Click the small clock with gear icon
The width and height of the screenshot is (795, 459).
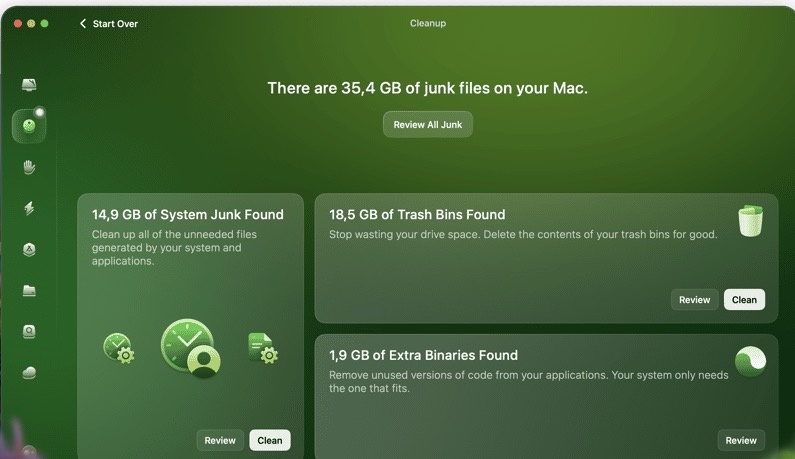(x=119, y=348)
